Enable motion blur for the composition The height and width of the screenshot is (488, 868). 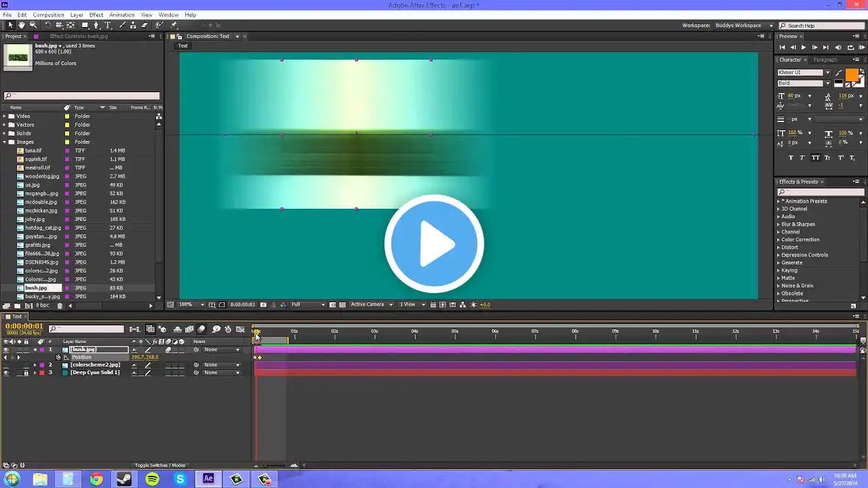tap(201, 329)
